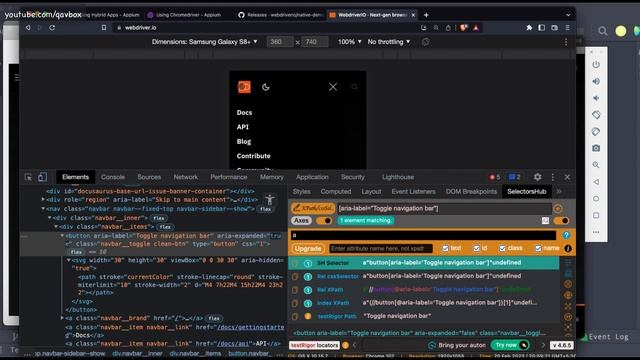Uncheck the name attribute checkbox
640x360 pixels.
point(538,248)
